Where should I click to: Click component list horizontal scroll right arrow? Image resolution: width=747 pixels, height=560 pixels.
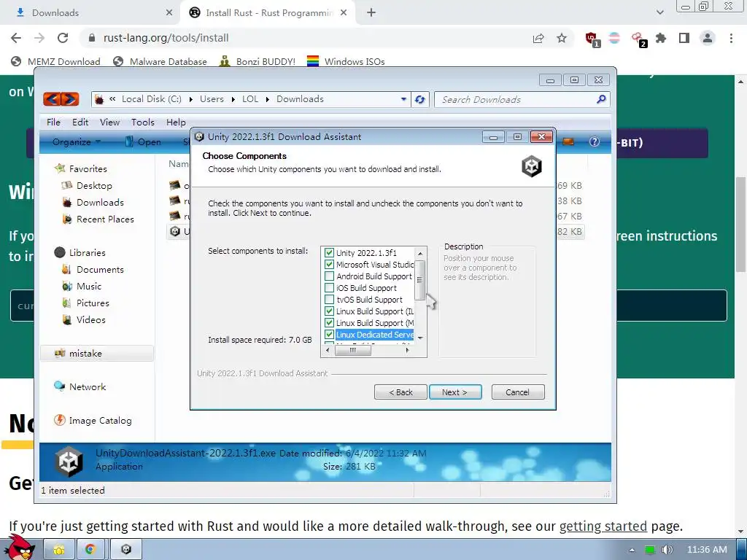pos(407,350)
